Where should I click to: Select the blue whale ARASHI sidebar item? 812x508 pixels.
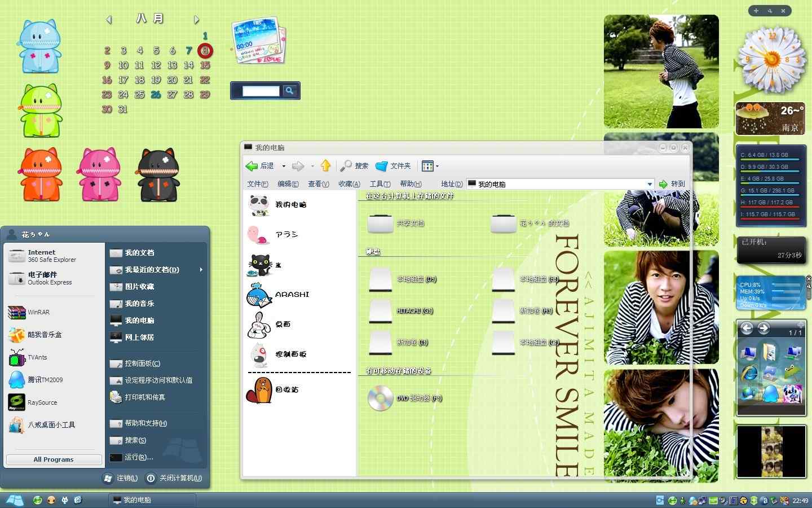coord(278,295)
